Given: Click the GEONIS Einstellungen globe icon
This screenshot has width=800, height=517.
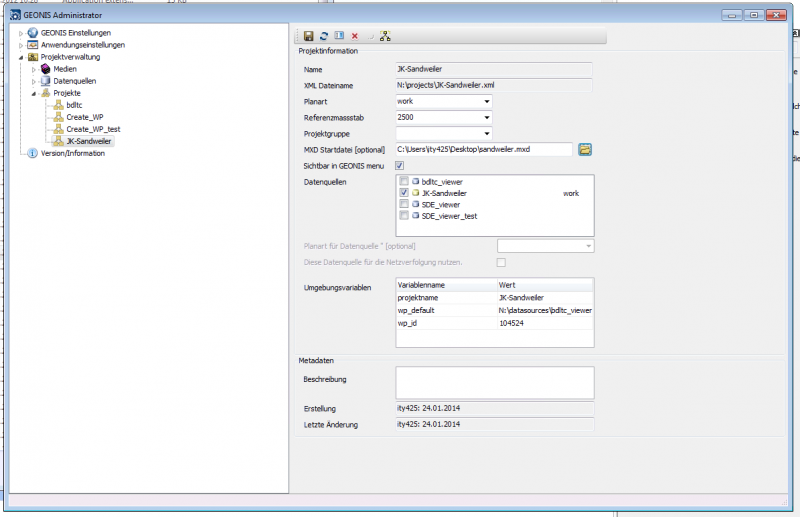Looking at the screenshot, I should 33,33.
